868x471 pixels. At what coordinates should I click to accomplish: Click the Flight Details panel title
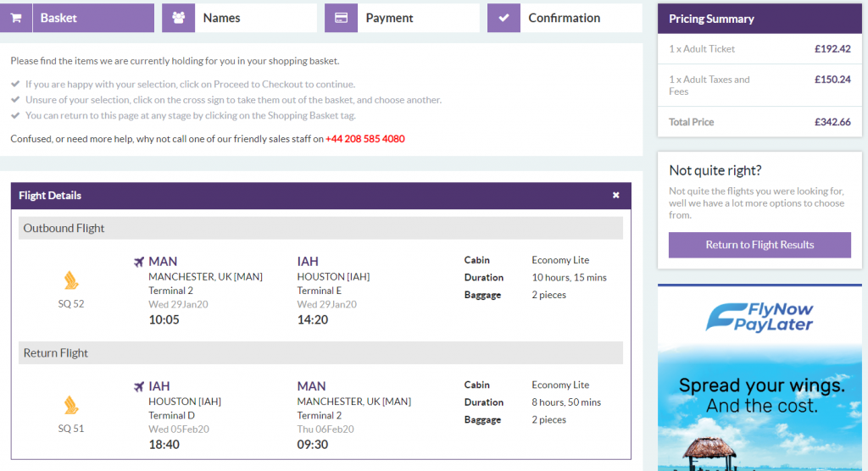coord(50,196)
